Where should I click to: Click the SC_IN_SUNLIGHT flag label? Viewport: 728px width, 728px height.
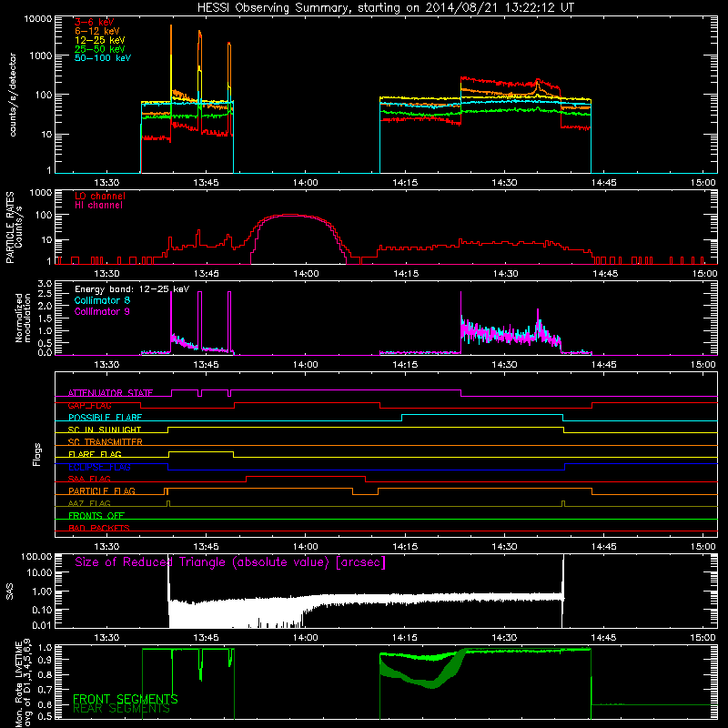105,430
